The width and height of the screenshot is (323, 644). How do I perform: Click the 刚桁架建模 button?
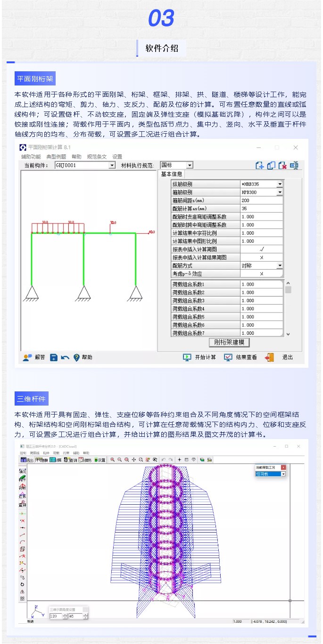point(229,342)
